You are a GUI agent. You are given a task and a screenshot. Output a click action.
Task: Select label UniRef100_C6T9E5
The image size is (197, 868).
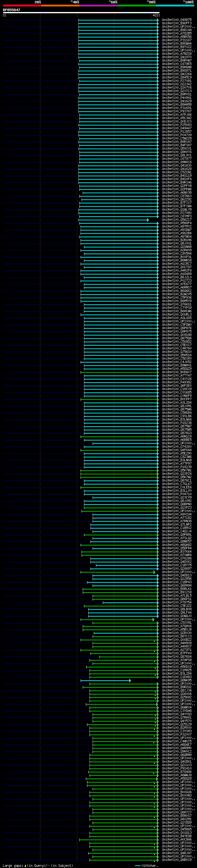pyautogui.click(x=176, y=64)
